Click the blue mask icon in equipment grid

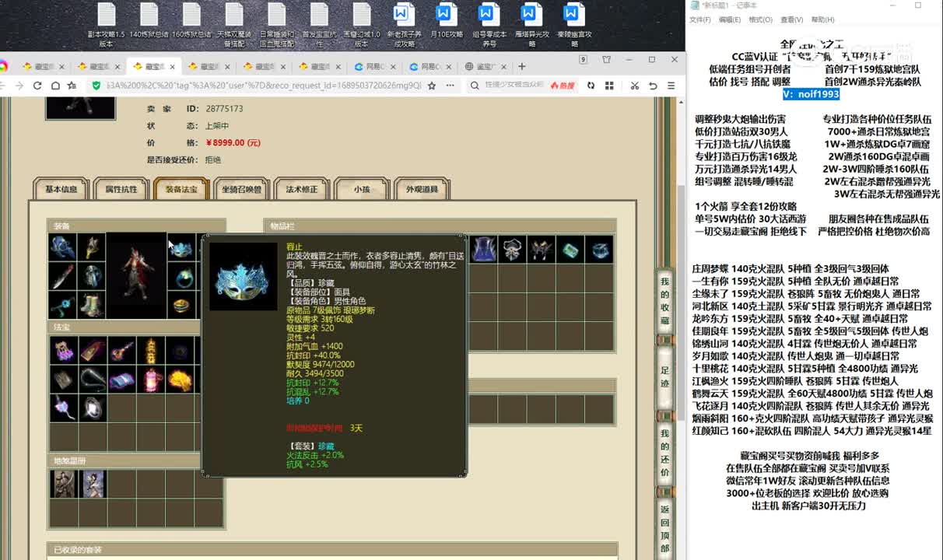pos(181,248)
